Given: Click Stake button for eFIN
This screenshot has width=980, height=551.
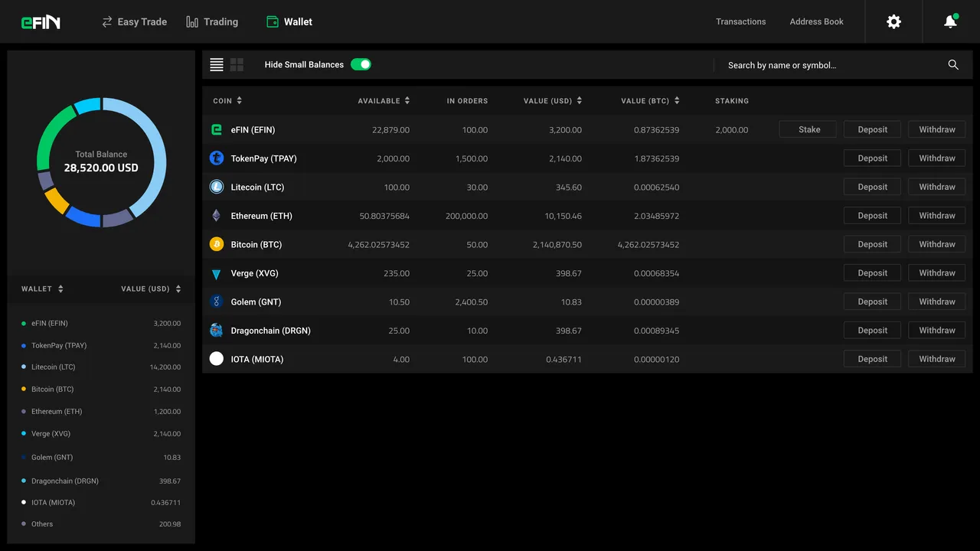Looking at the screenshot, I should 809,129.
